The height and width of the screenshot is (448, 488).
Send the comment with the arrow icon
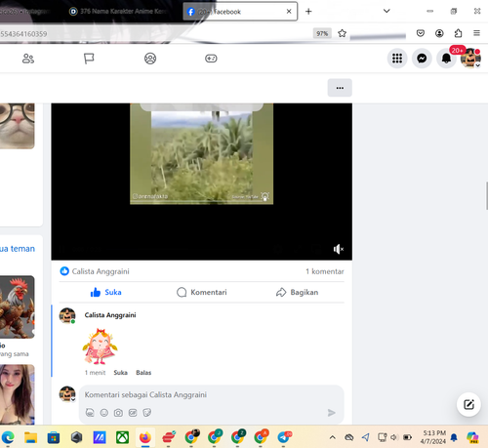point(331,413)
